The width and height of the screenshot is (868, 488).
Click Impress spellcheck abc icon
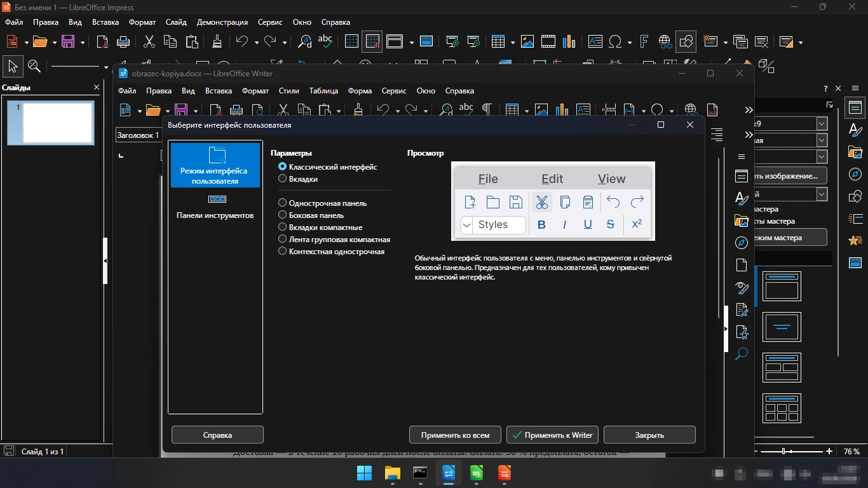325,42
